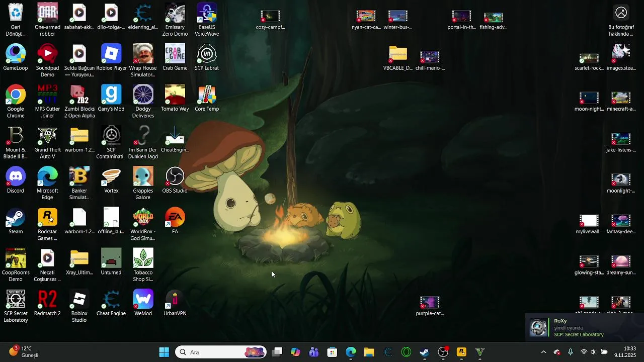Select the SCP Containment desktop icon
Image resolution: width=644 pixels, height=362 pixels.
111,142
